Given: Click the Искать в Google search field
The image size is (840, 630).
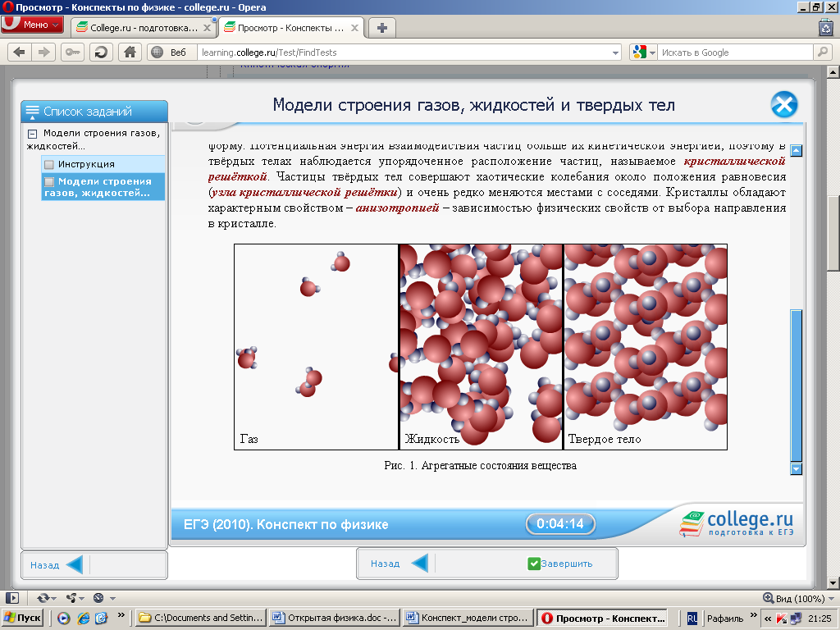Looking at the screenshot, I should pyautogui.click(x=735, y=52).
